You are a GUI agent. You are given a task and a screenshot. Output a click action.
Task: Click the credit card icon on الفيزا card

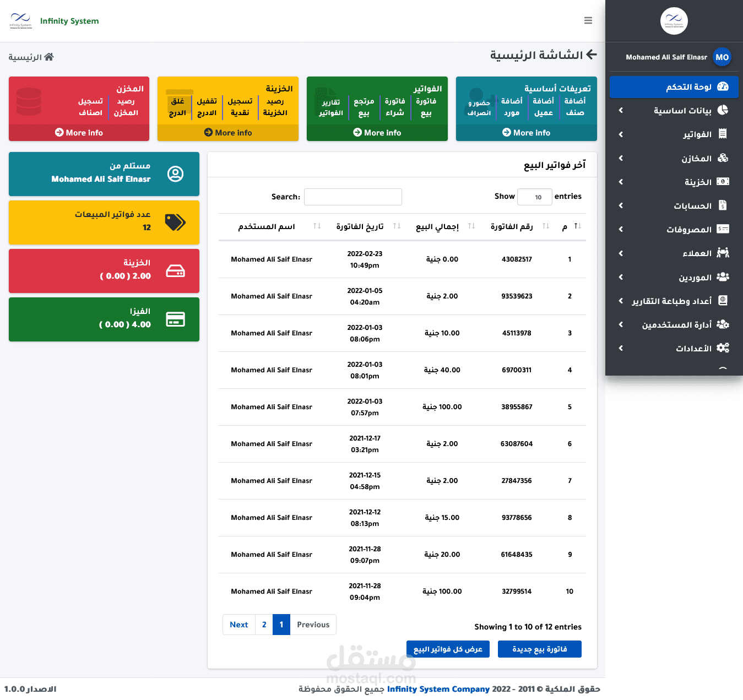[x=175, y=319]
